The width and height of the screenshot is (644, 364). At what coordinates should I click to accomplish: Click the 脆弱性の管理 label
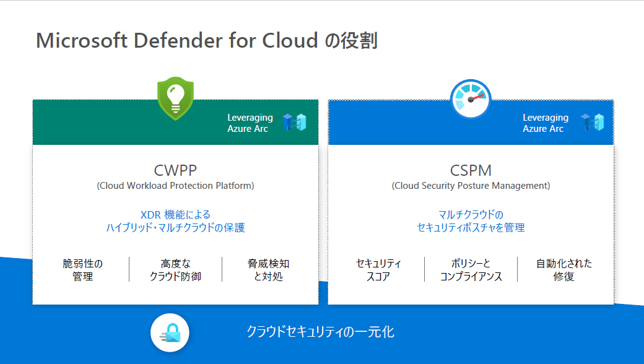click(x=83, y=270)
